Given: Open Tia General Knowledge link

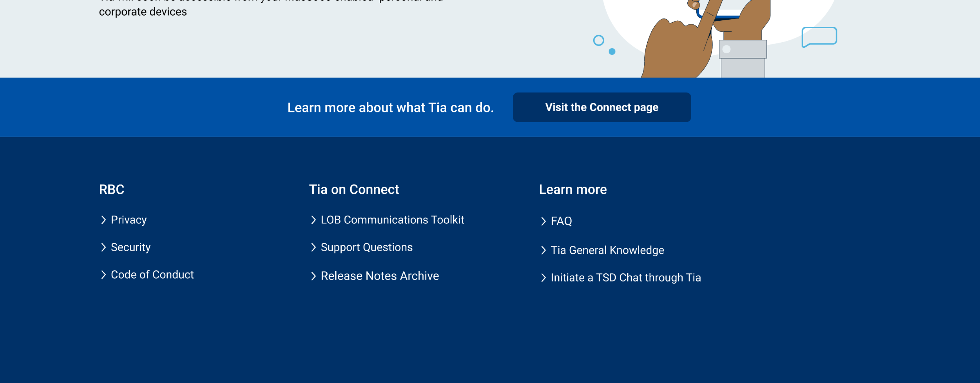Looking at the screenshot, I should [x=607, y=250].
